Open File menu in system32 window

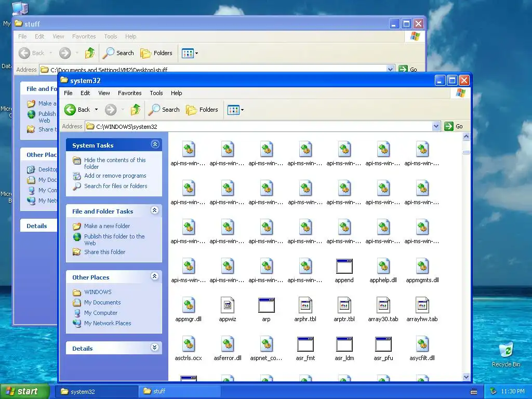pyautogui.click(x=68, y=93)
